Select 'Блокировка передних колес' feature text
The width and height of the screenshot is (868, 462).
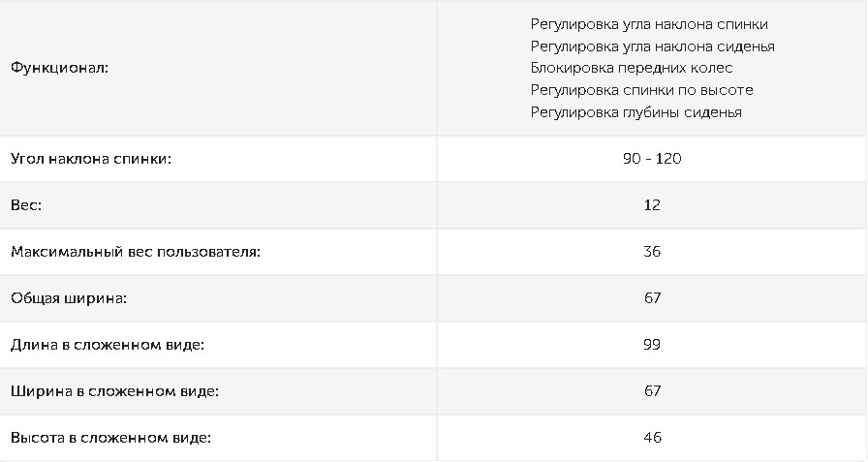[x=632, y=68]
